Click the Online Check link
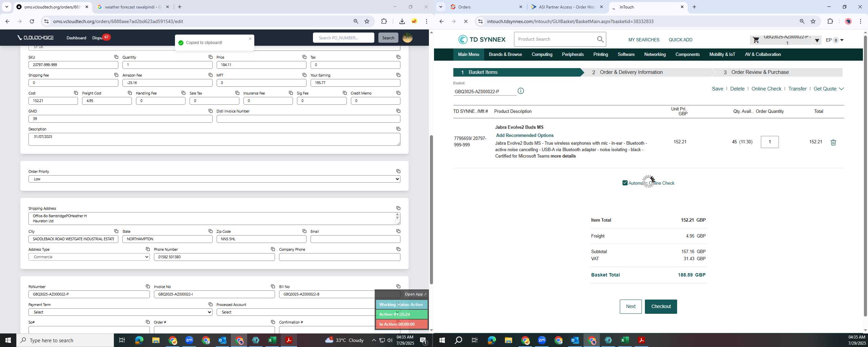 click(766, 89)
